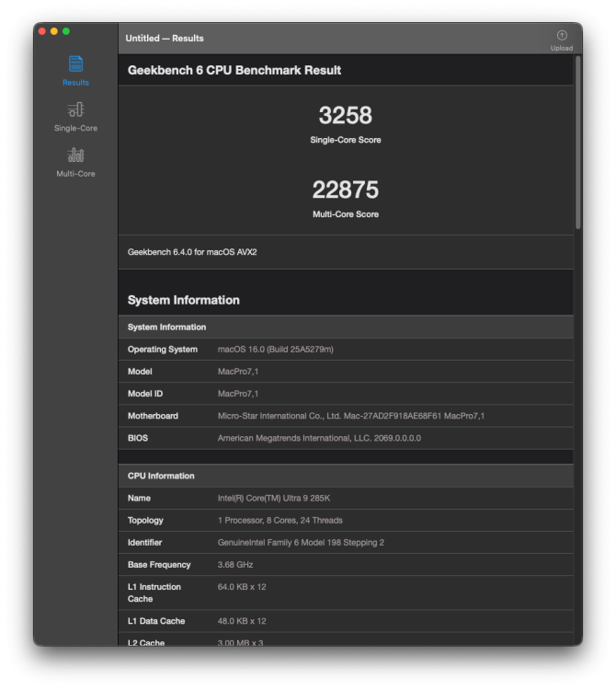Image resolution: width=616 pixels, height=690 pixels.
Task: Click the 'Name' row label under CPU Information
Action: point(139,498)
